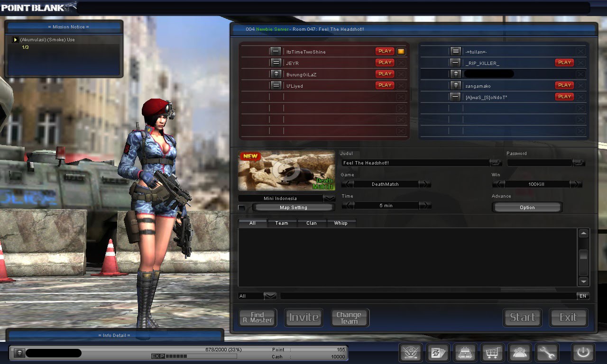
Task: Select the Clan chat tab
Action: (312, 223)
